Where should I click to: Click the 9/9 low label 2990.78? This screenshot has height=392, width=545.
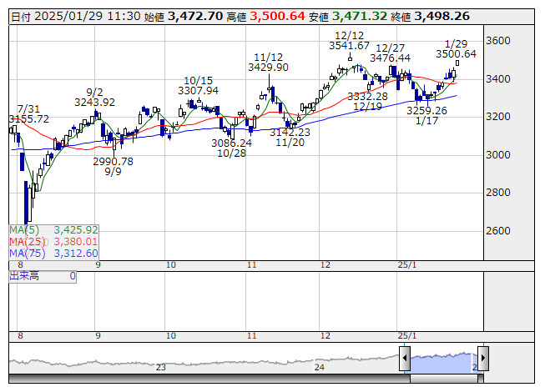coord(113,162)
